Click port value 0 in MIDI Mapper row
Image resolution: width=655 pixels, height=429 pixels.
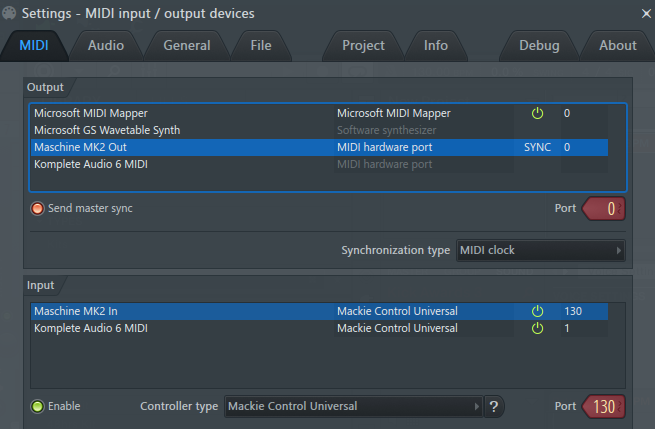tap(567, 113)
